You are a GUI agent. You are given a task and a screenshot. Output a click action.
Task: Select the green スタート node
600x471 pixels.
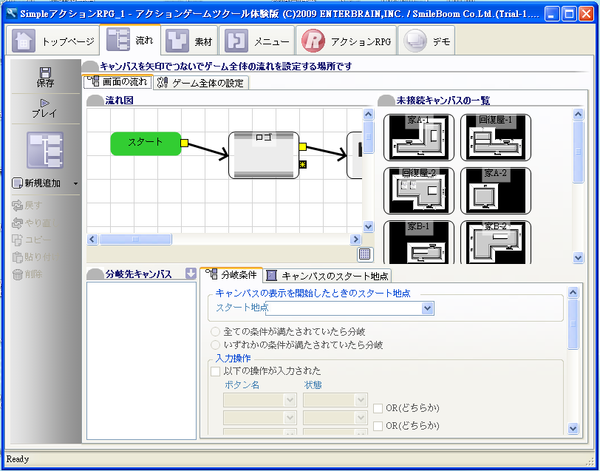[x=146, y=143]
